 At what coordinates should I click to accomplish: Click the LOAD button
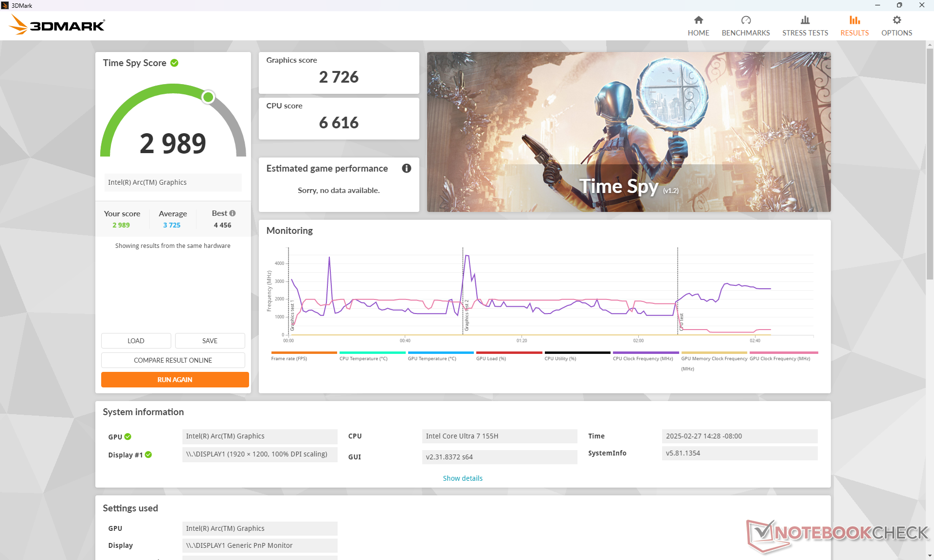tap(136, 341)
